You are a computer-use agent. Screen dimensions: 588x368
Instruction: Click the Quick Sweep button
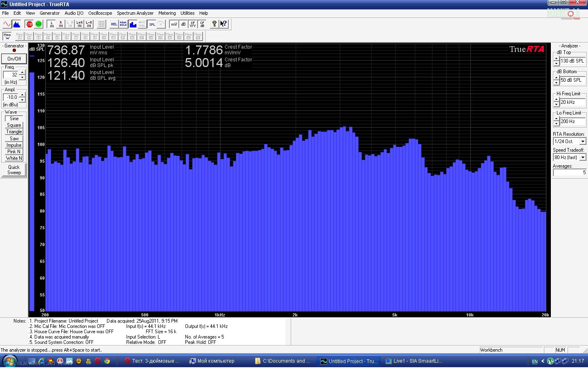tap(14, 170)
